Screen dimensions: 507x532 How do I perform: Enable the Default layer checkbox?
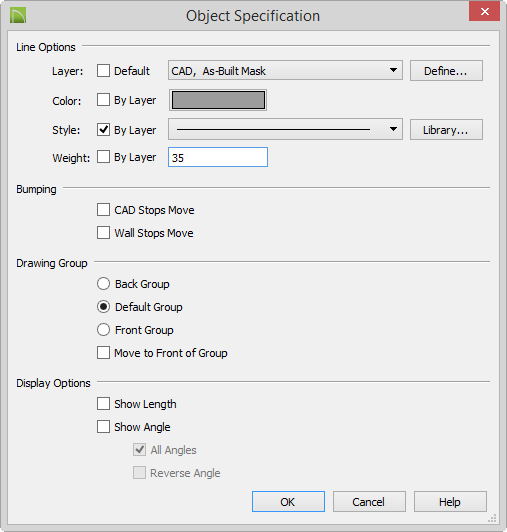click(103, 71)
